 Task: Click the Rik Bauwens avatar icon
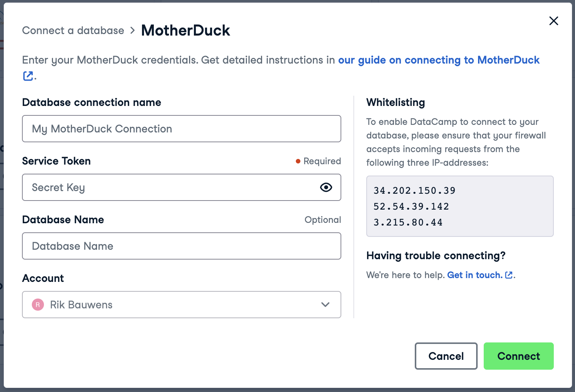38,305
